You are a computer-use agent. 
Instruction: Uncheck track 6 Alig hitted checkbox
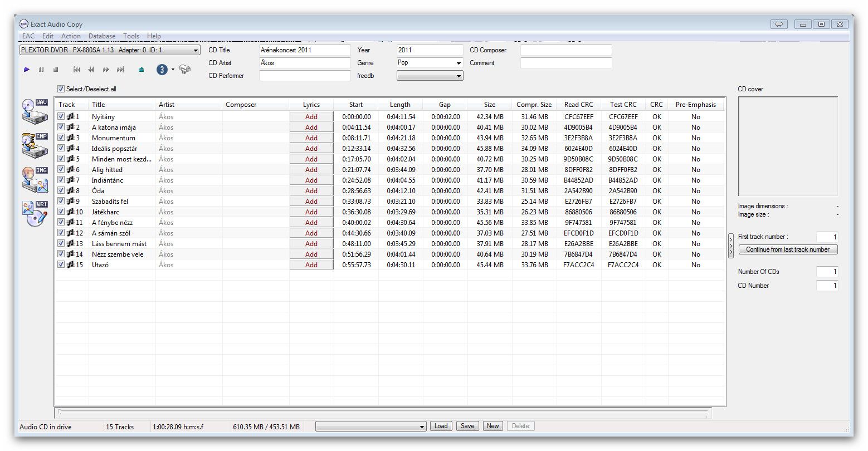click(x=61, y=170)
